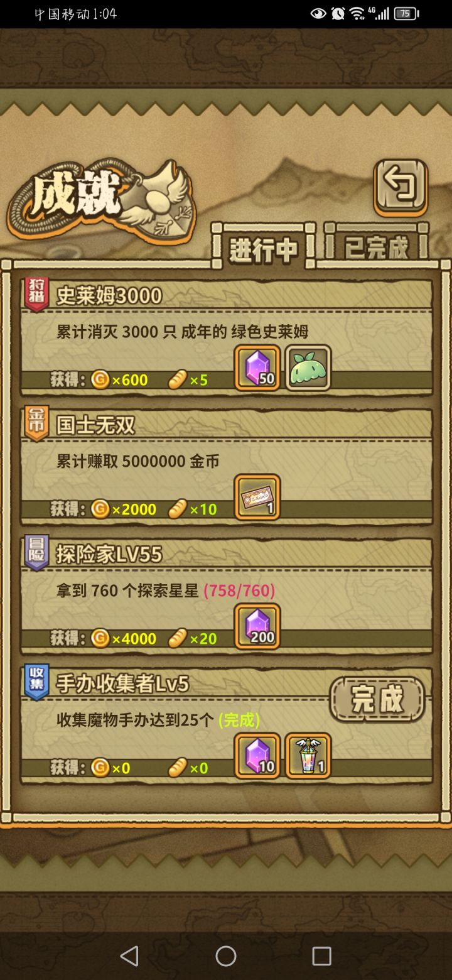Tap the purple 冒险 category badge
The width and height of the screenshot is (452, 980).
[36, 553]
